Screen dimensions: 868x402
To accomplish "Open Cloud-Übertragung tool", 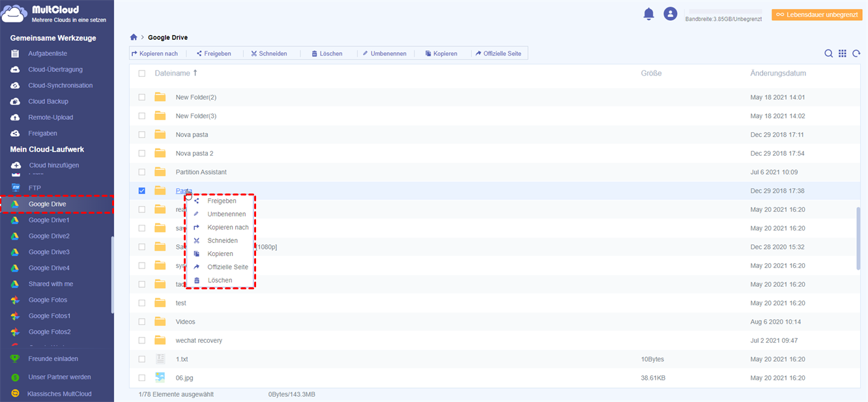I will pos(55,69).
